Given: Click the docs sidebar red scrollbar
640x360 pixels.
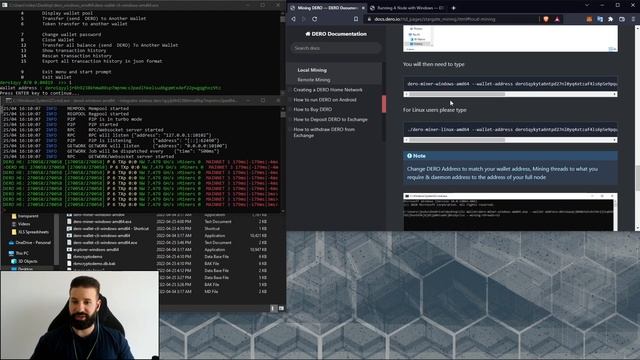Looking at the screenshot, I should 384,104.
